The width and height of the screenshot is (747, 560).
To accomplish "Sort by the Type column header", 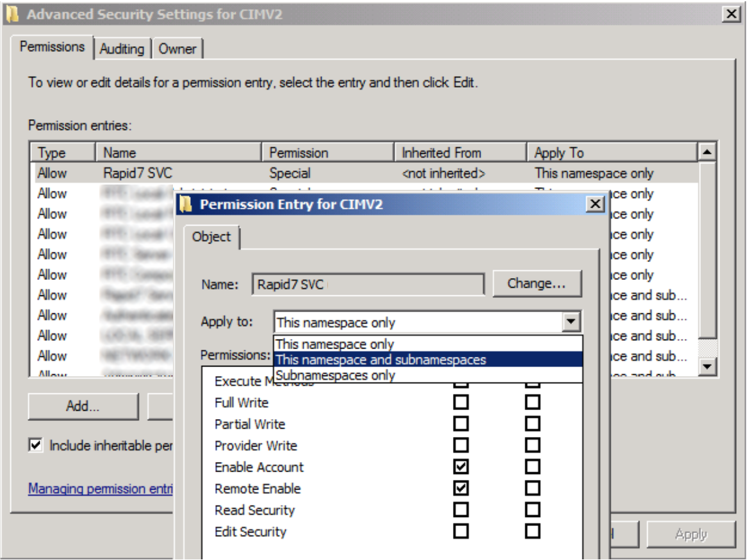I will [x=63, y=152].
